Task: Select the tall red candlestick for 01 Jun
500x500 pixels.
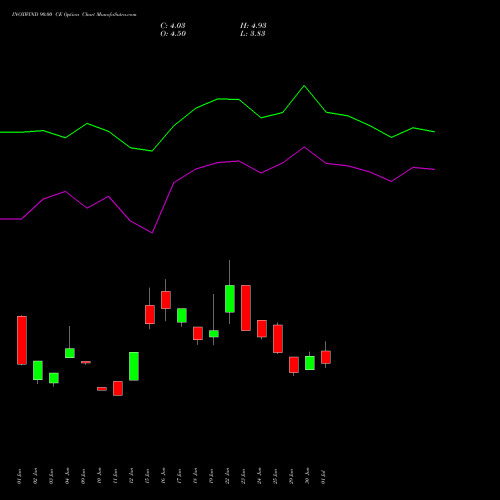Action: 22,340
